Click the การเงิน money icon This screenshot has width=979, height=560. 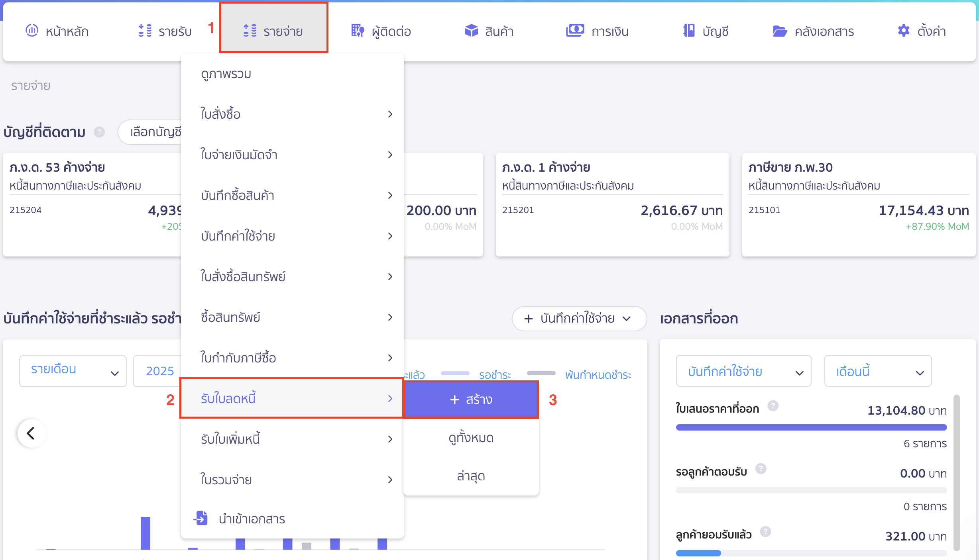[575, 30]
